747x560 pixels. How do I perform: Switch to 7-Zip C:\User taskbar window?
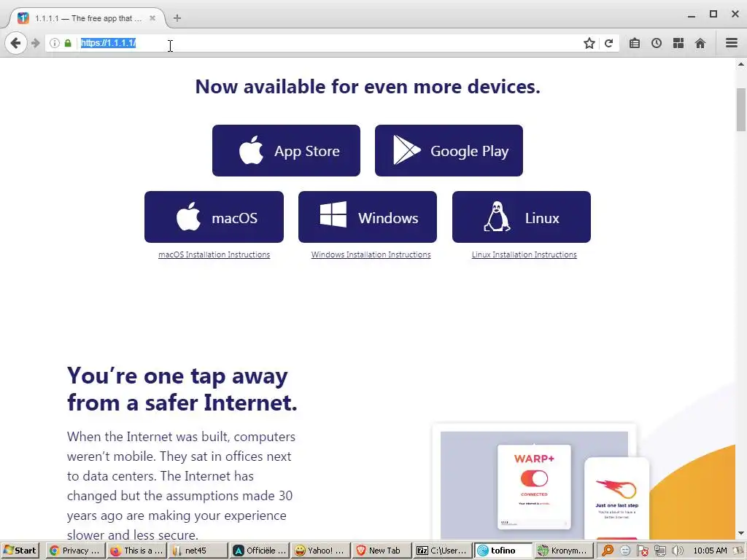tap(442, 551)
